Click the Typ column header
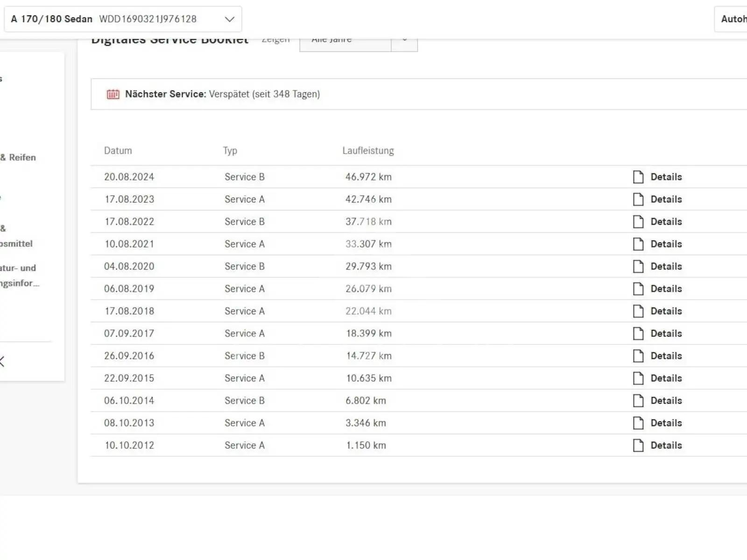 click(x=230, y=151)
